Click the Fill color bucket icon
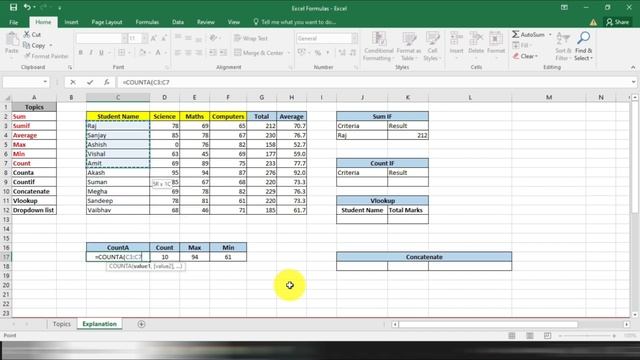640x360 pixels. tap(142, 52)
